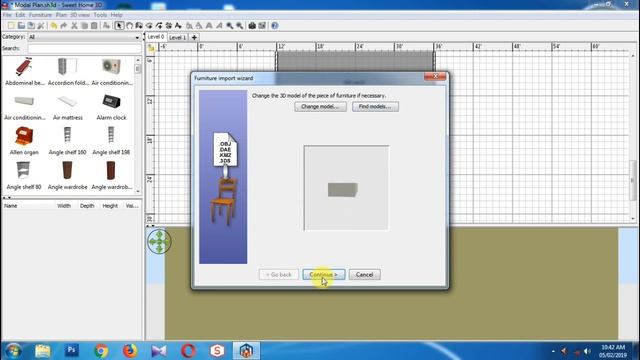Image resolution: width=640 pixels, height=360 pixels.
Task: Click the New home toolbar icon
Action: click(11, 26)
